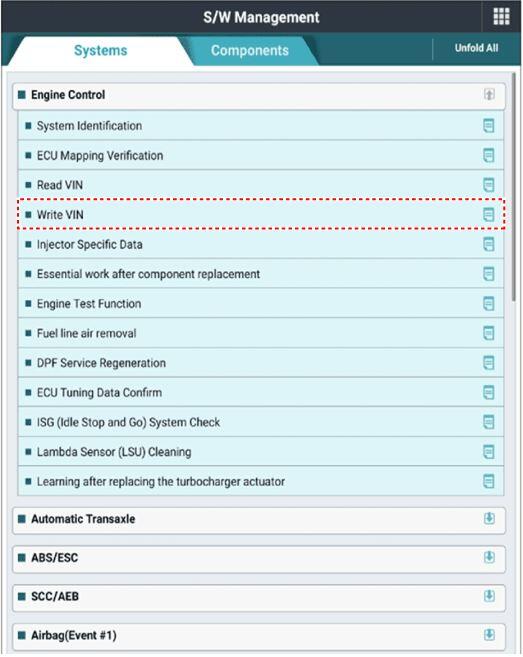Expand the SCC/AEB section
The height and width of the screenshot is (657, 523).
tap(489, 596)
